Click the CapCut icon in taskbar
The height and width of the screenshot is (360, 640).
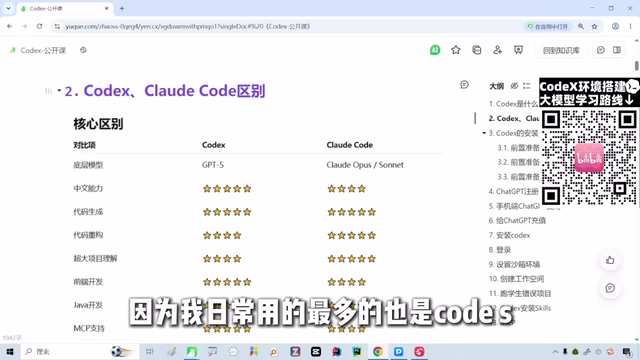tap(316, 351)
